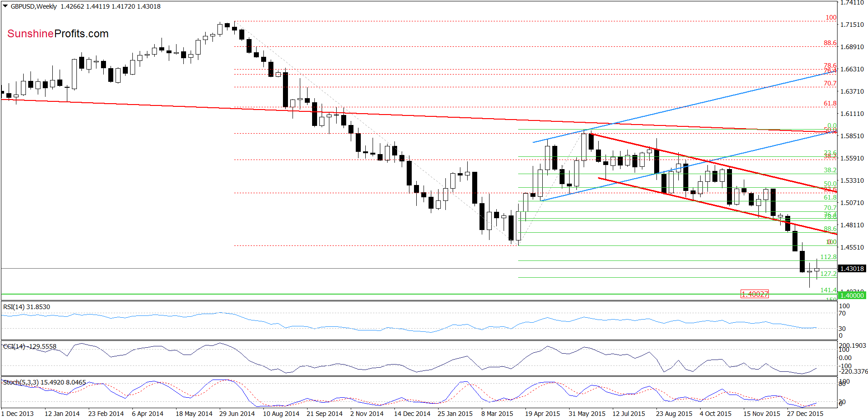Screen dimensions: 868x420
Task: Click the 1 Dec 2013 date label
Action: pyautogui.click(x=17, y=414)
